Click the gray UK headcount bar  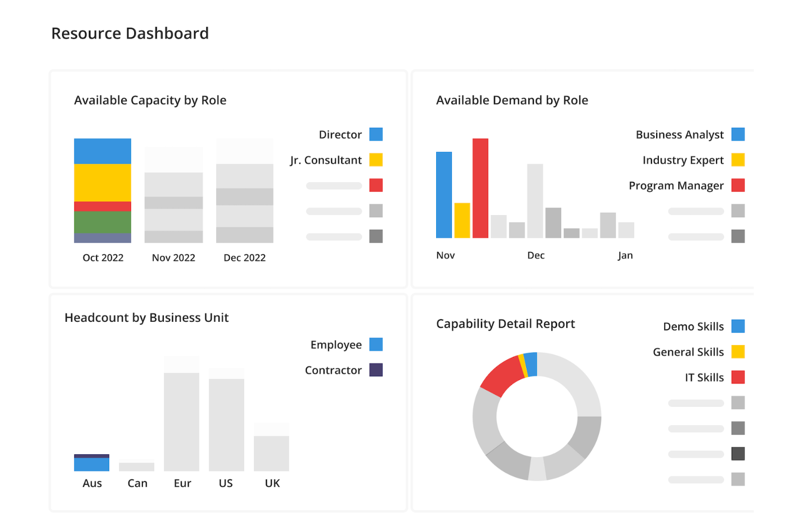[272, 454]
